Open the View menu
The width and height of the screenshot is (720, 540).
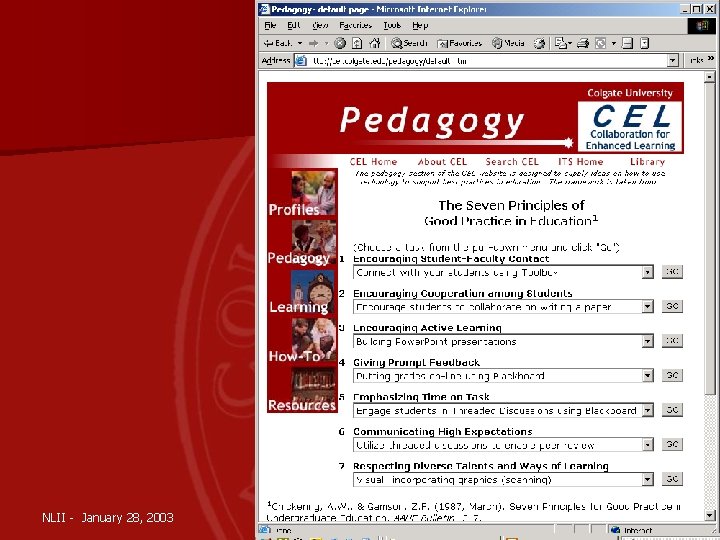(x=320, y=26)
